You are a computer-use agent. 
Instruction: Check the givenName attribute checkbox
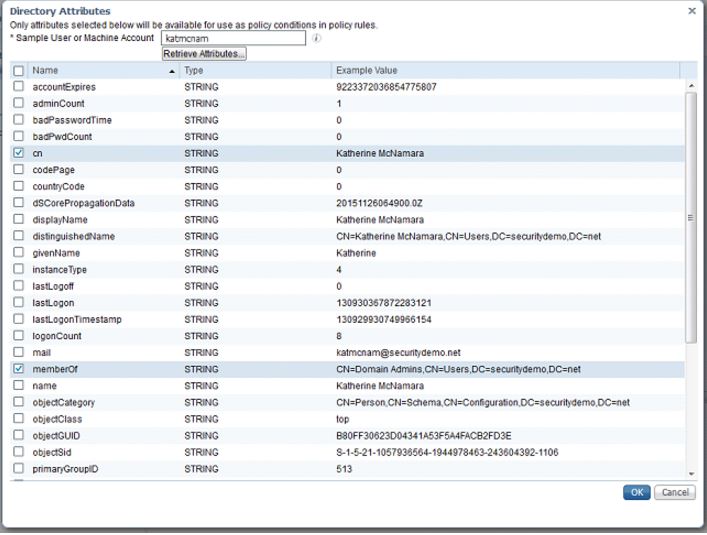(x=18, y=252)
